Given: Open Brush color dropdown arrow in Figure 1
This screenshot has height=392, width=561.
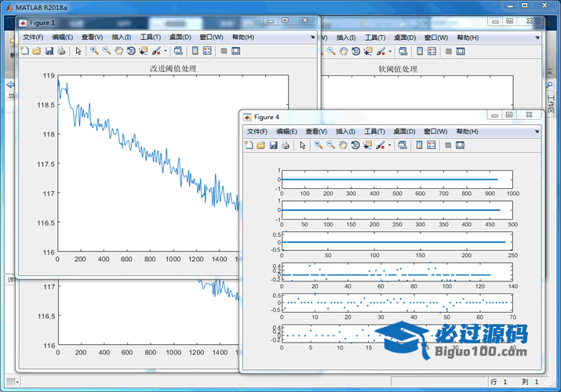Looking at the screenshot, I should [166, 51].
